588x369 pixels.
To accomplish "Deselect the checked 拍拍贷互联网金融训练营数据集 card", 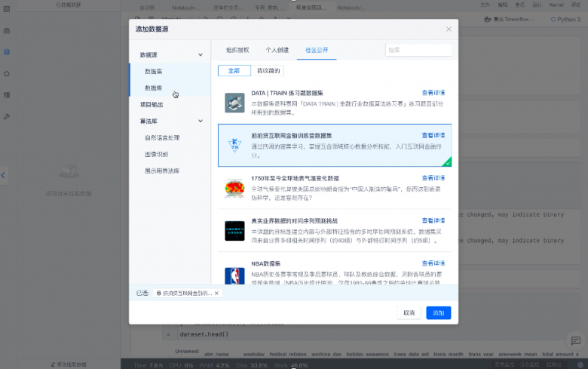I will click(x=335, y=146).
